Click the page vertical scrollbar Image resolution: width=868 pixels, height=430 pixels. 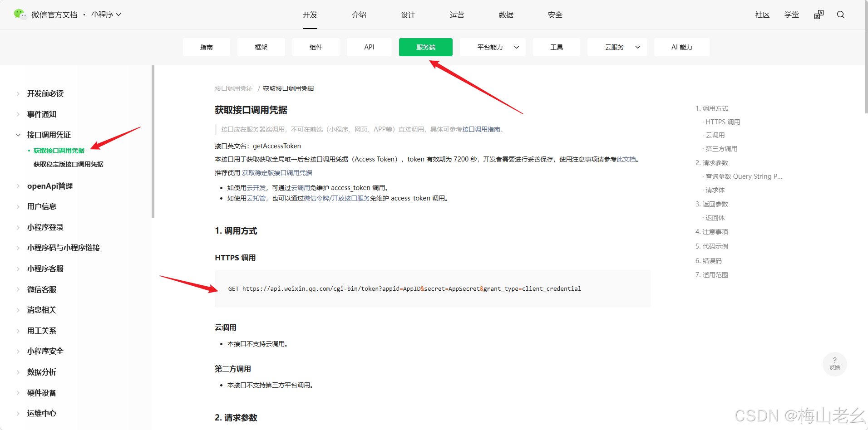866,57
